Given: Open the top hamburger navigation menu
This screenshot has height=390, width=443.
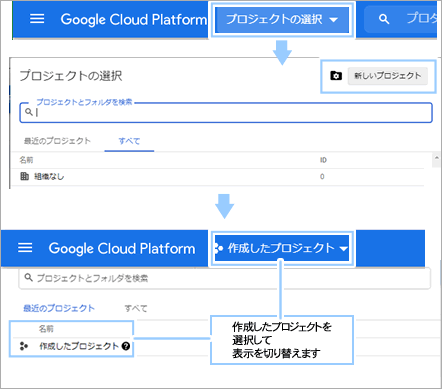Looking at the screenshot, I should [x=37, y=19].
